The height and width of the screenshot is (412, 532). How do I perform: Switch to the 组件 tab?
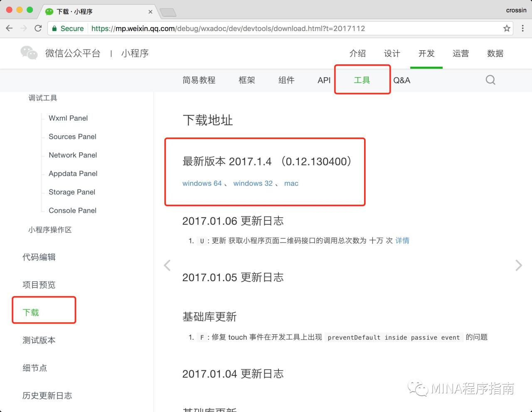pos(286,80)
